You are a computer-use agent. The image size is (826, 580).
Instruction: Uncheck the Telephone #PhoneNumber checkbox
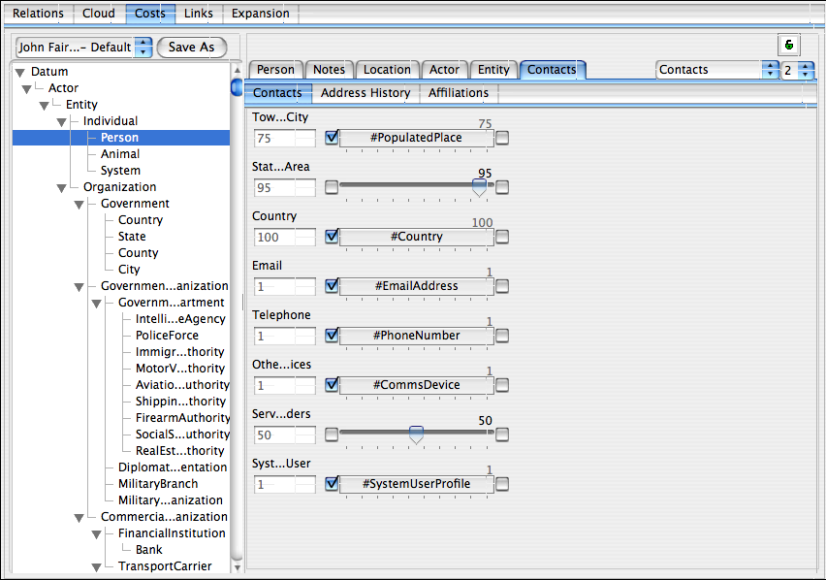pyautogui.click(x=332, y=336)
